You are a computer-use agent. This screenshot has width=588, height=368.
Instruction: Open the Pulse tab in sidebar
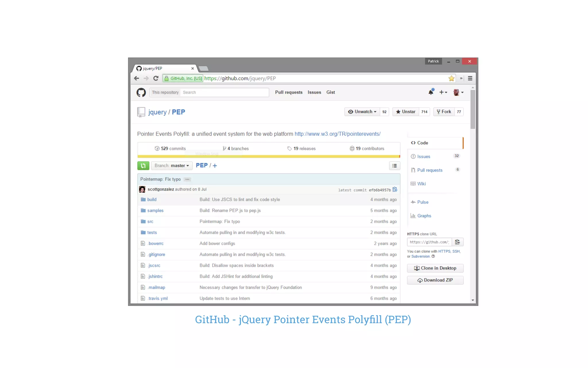click(435, 202)
